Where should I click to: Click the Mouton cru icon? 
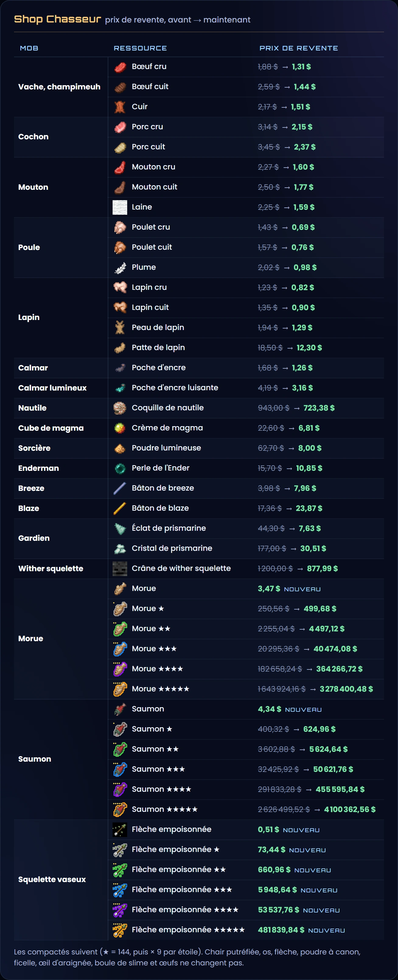[120, 167]
